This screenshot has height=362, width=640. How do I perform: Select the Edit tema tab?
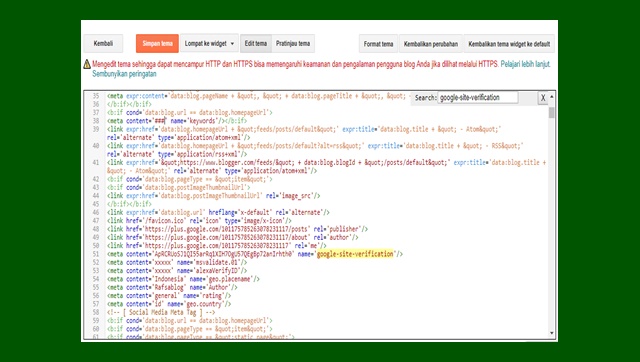point(256,43)
